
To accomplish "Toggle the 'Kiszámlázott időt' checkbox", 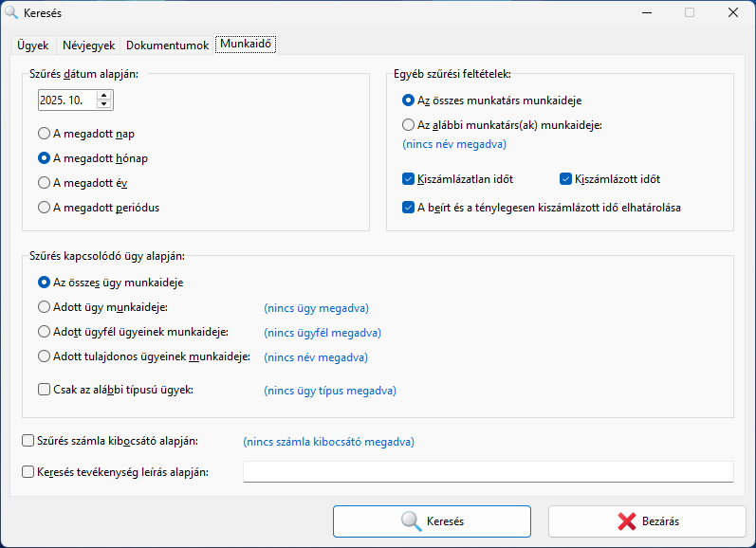I will [566, 178].
